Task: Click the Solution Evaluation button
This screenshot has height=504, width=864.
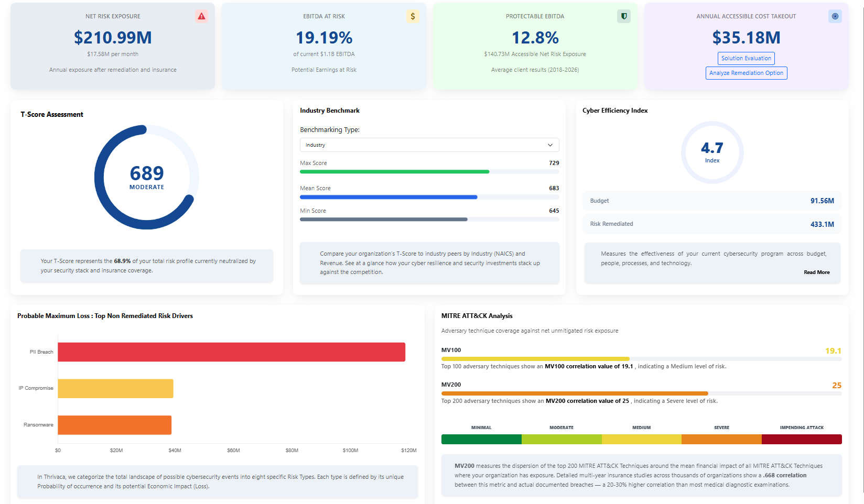Action: coord(746,58)
